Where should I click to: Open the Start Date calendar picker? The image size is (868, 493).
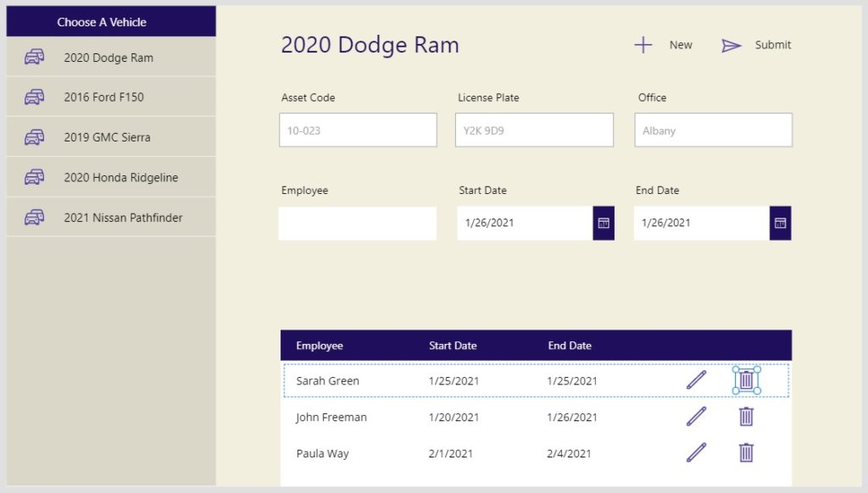(604, 223)
